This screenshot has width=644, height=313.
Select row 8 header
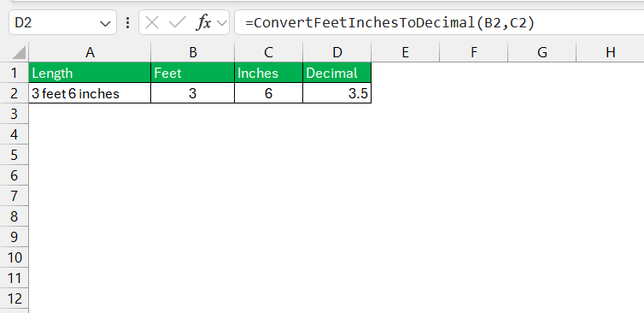click(x=15, y=216)
